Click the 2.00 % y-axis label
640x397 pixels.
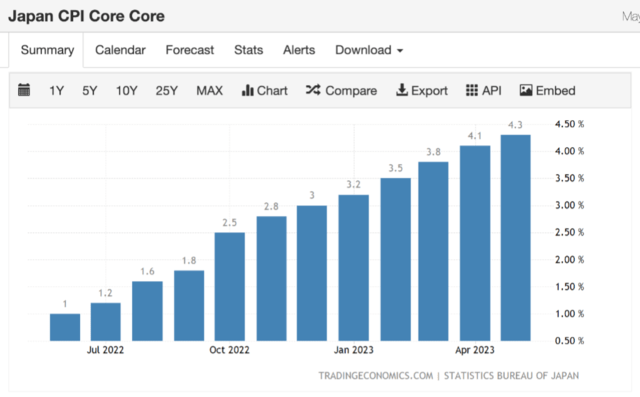pyautogui.click(x=569, y=259)
